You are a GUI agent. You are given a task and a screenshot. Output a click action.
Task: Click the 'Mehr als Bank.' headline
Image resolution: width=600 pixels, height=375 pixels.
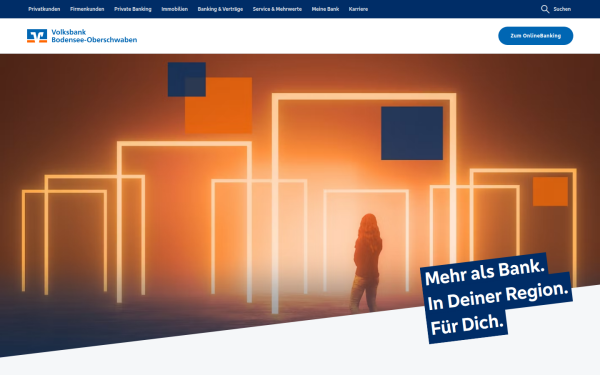(x=484, y=272)
